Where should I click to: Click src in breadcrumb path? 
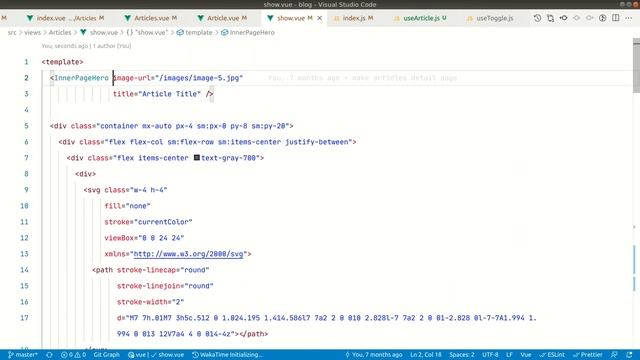pyautogui.click(x=12, y=32)
